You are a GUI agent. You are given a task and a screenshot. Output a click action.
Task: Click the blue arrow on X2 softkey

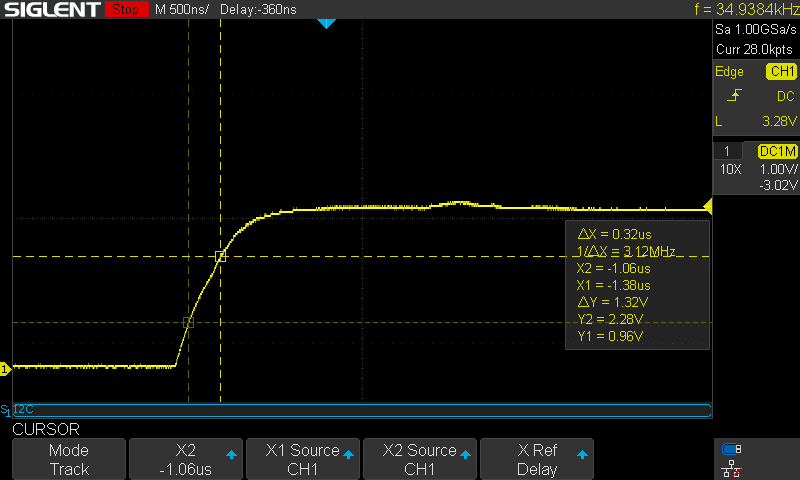pyautogui.click(x=231, y=454)
